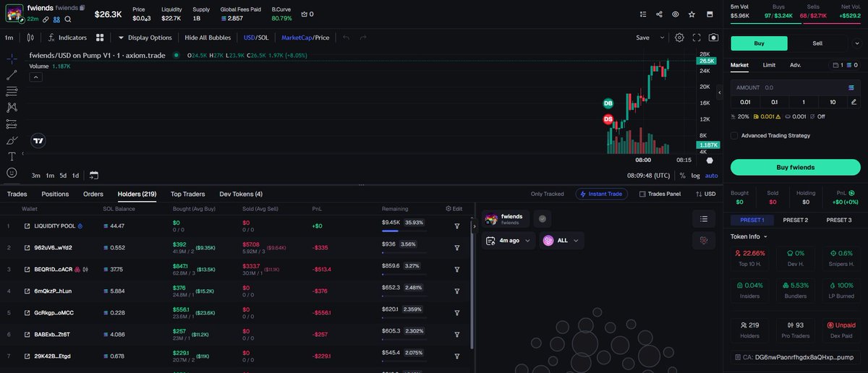Copy the fwiends token name

[82, 8]
